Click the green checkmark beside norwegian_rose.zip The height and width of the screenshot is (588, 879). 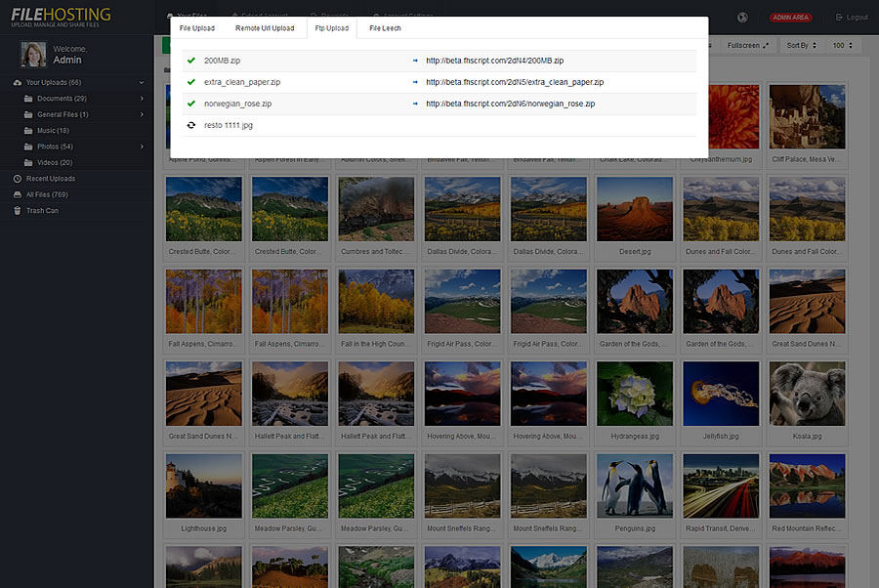pos(191,104)
